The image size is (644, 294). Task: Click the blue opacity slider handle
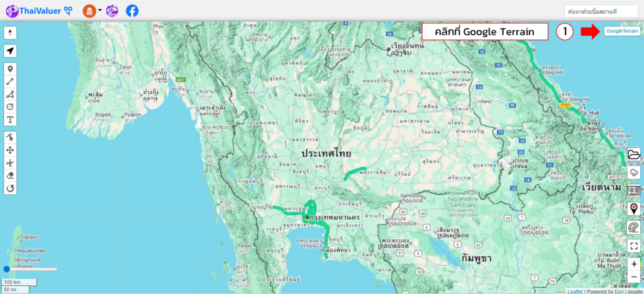click(7, 269)
